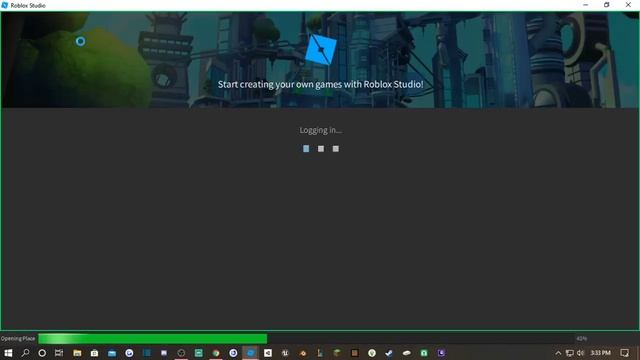Click the Roblox Studio title bar icon
The image size is (640, 360).
4,5
